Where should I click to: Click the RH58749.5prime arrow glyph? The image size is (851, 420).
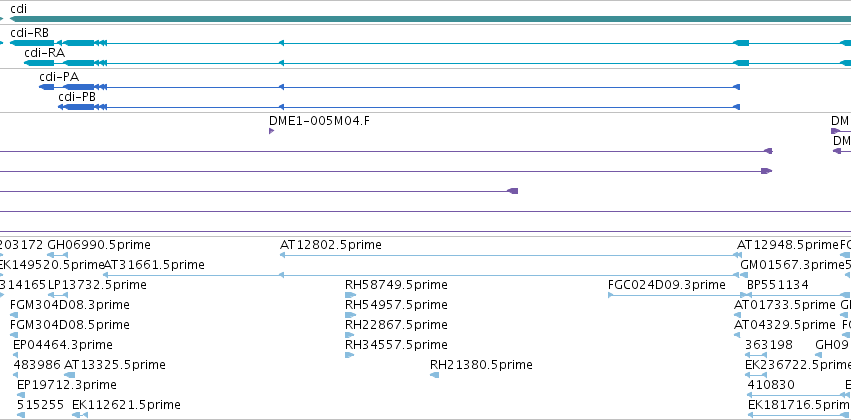[350, 295]
